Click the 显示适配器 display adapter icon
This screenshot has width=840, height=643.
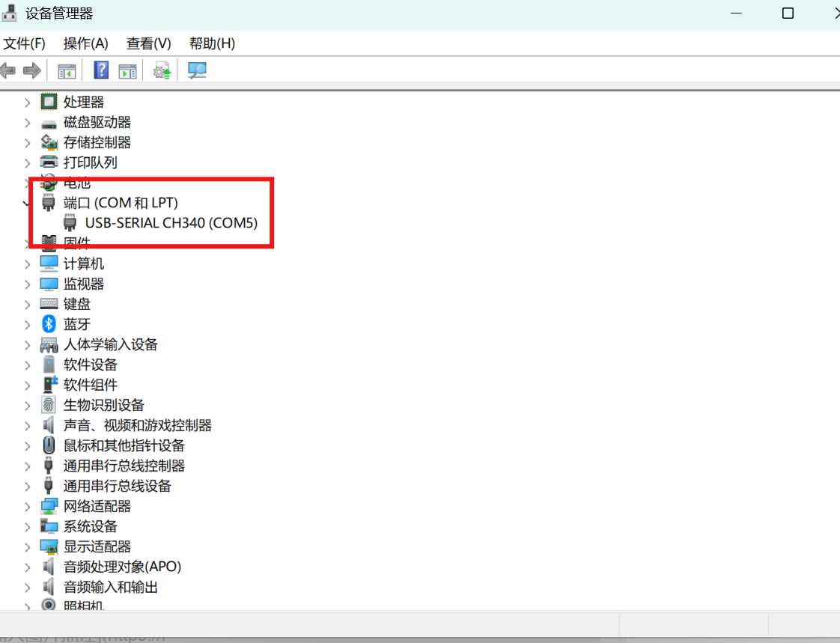49,546
